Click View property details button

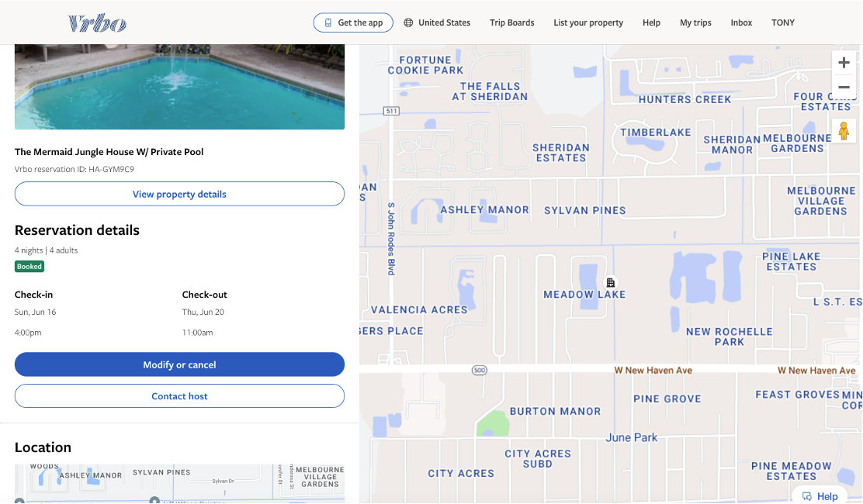point(179,194)
